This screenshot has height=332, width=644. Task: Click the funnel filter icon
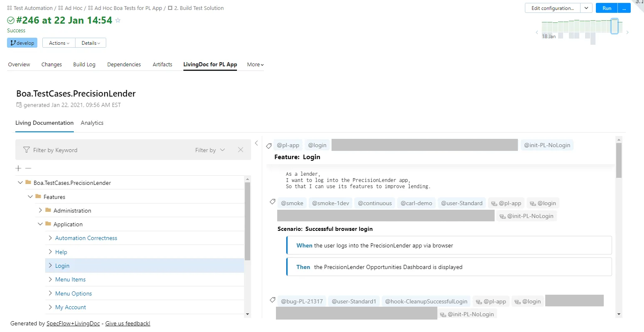click(26, 150)
